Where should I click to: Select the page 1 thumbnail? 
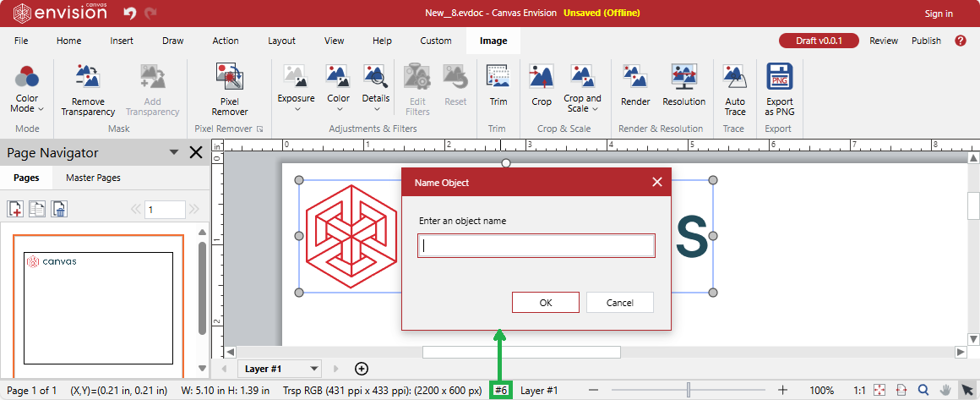(x=98, y=307)
